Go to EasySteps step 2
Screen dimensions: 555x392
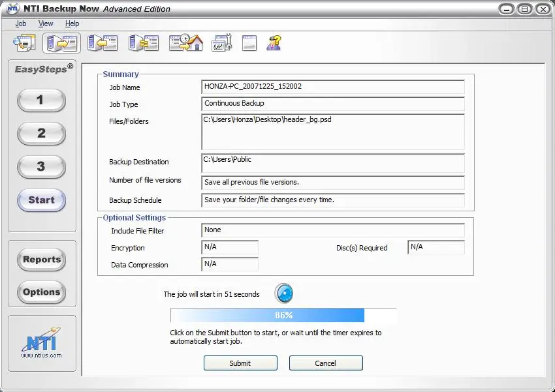(x=41, y=133)
